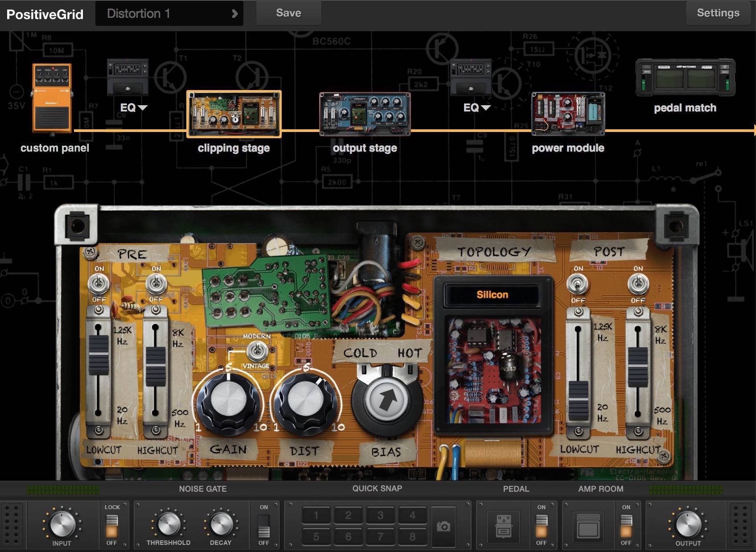Viewport: 756px width, 552px height.
Task: Click the POST highcut slider handle
Action: (638, 367)
